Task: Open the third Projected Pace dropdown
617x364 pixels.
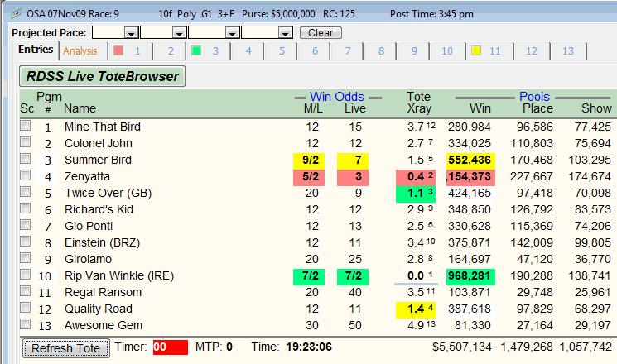Action: coord(232,33)
